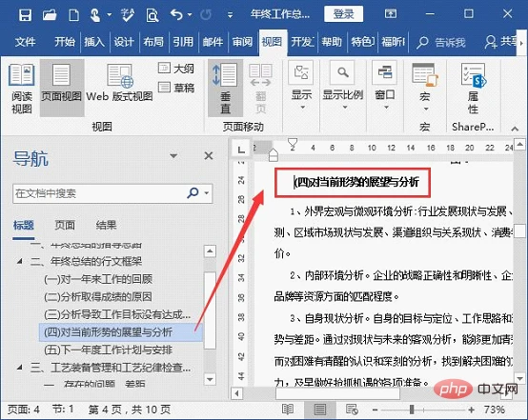The image size is (528, 420).
Task: Go to (一)对一年来工作的回顾 heading
Action: click(98, 279)
